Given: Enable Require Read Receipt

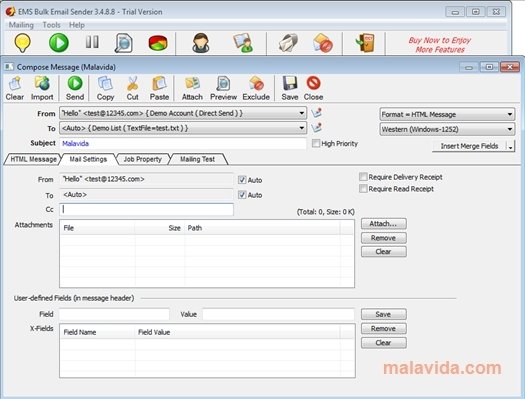Looking at the screenshot, I should pyautogui.click(x=363, y=188).
